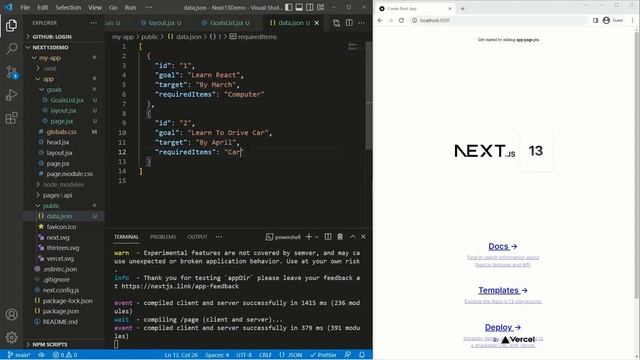640x360 pixels.
Task: Open the File menu
Action: (25, 7)
